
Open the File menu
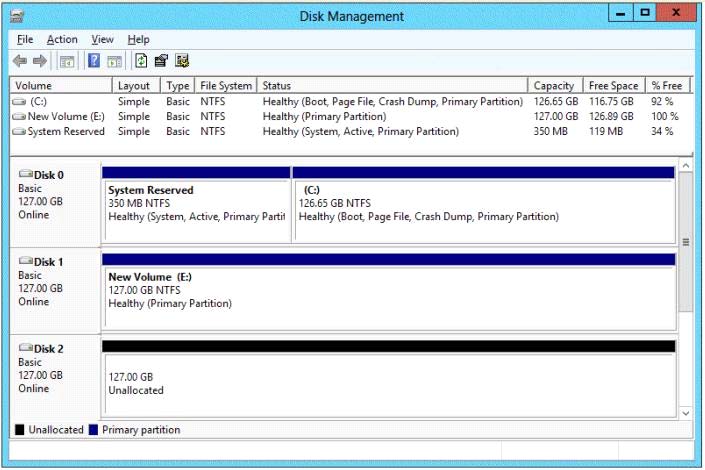coord(25,39)
